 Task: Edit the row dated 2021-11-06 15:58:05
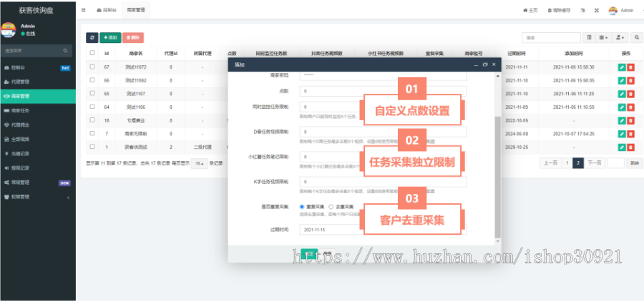coord(622,81)
